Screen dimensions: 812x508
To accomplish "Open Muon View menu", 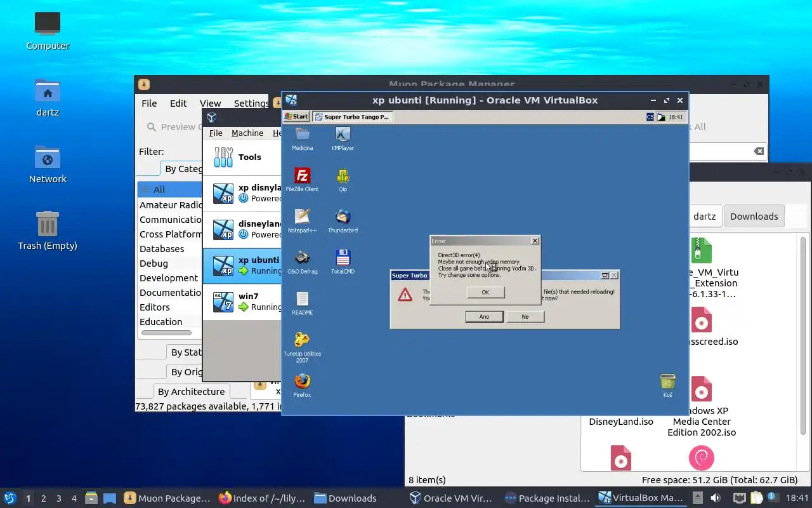I will pyautogui.click(x=210, y=103).
